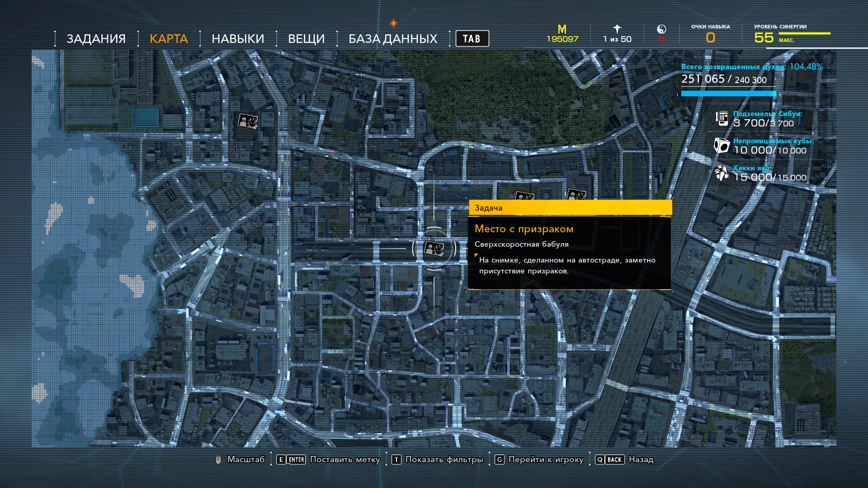Click 'Показать фильтры' option
Viewport: 868px width, 488px height.
[x=444, y=460]
